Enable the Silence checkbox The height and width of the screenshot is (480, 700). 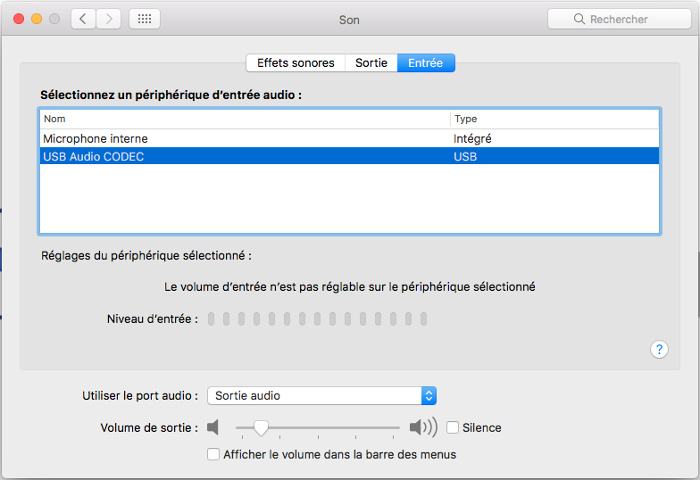453,428
